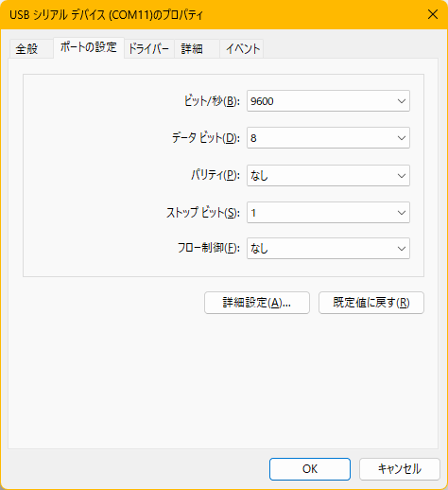
Task: Expand the ビット/秒 dropdown arrow
Action: (x=402, y=101)
